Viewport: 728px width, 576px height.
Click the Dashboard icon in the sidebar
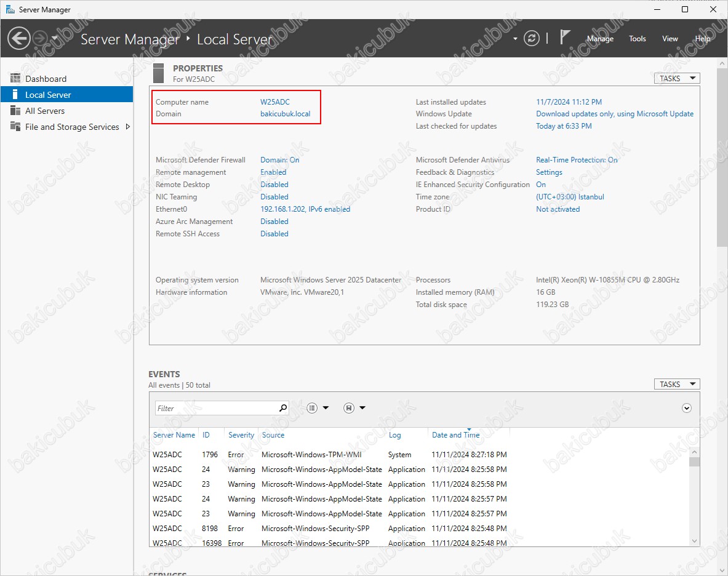(x=15, y=78)
